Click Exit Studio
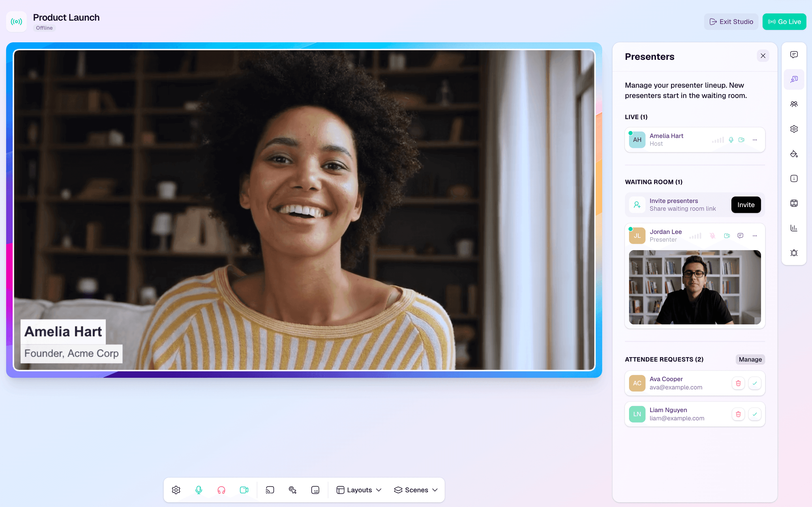The height and width of the screenshot is (507, 812). (x=731, y=22)
